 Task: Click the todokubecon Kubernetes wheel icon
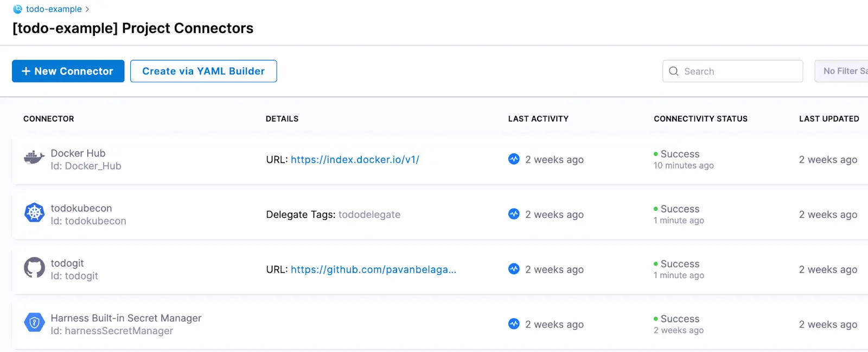coord(34,213)
